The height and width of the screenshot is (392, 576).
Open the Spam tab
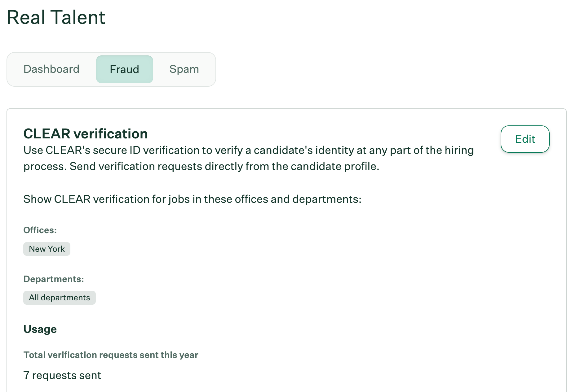click(184, 69)
